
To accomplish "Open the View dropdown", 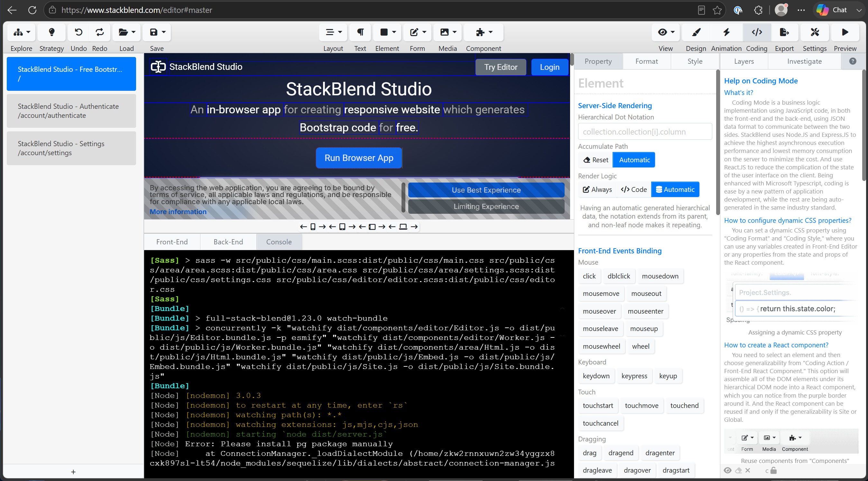I will coord(666,33).
